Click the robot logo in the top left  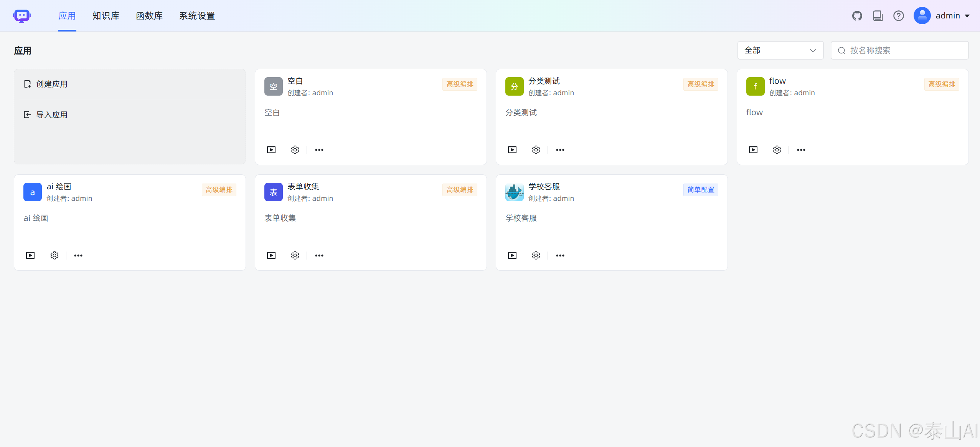[x=22, y=15]
